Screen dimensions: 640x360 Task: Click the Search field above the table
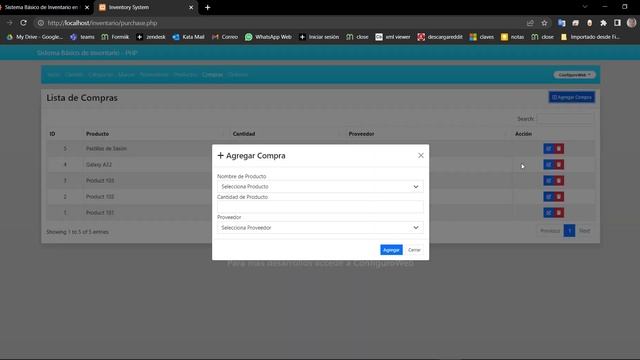point(565,119)
